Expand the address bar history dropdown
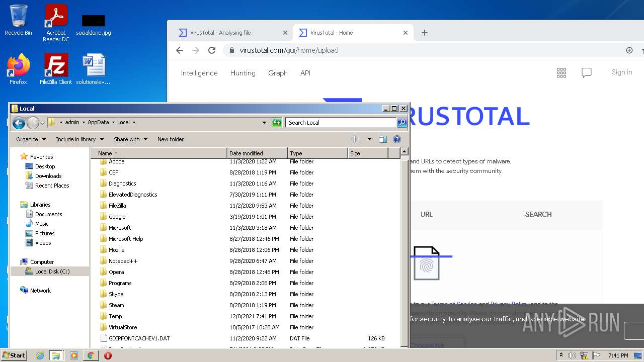 [265, 123]
